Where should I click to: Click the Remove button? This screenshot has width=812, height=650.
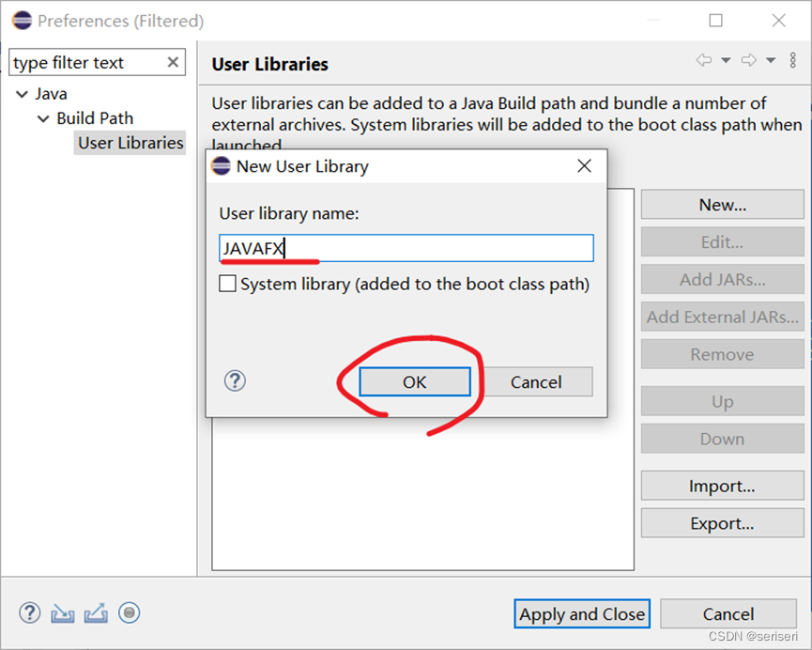pos(723,354)
